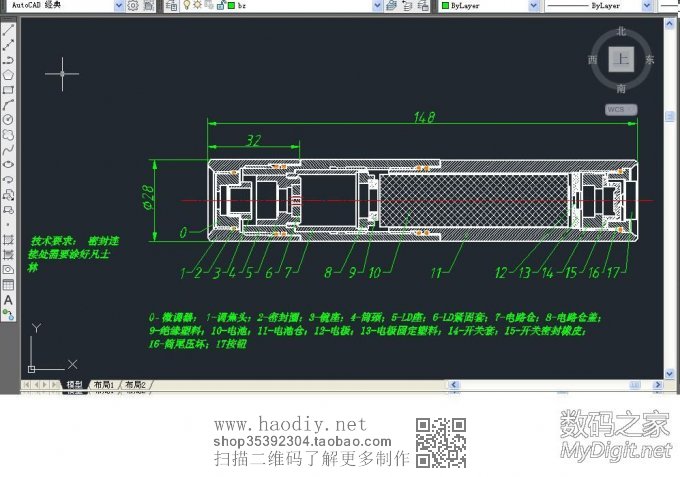680x477 pixels.
Task: Click the 上 top face of ViewCube
Action: click(622, 60)
